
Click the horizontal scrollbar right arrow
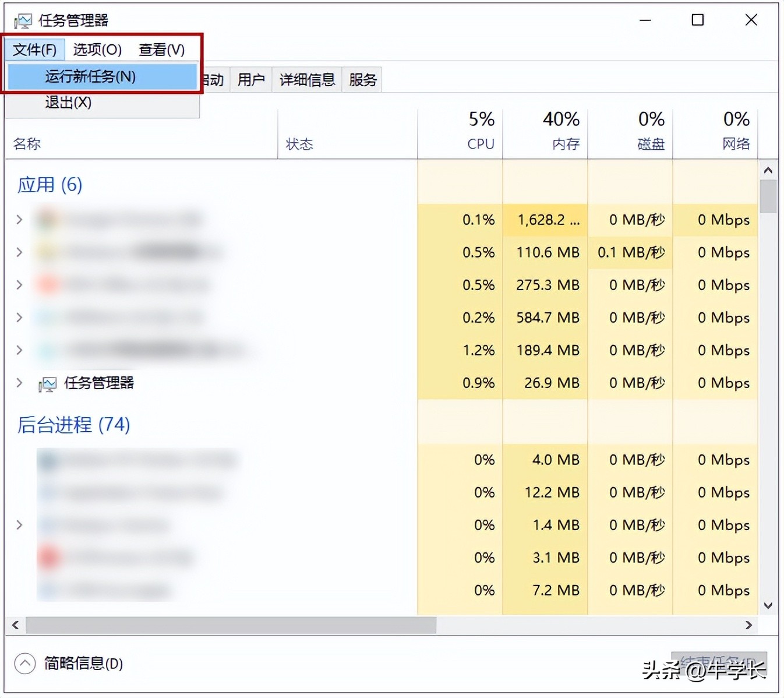point(749,625)
